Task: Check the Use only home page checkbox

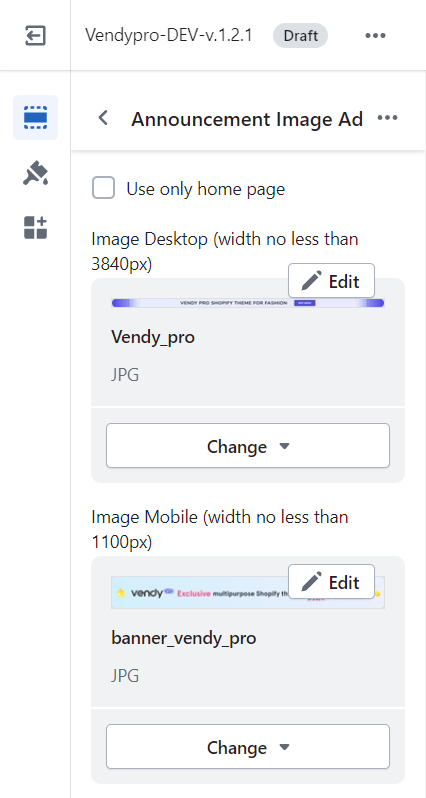Action: (103, 188)
